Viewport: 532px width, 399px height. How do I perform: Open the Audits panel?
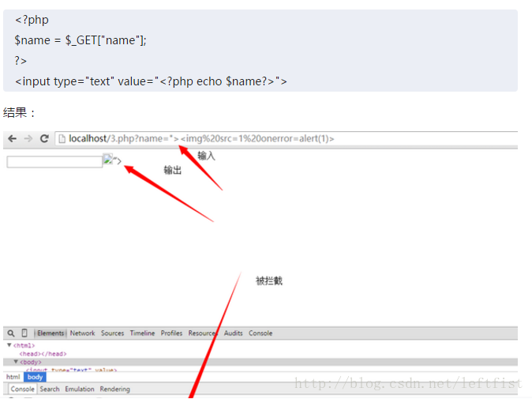(233, 333)
